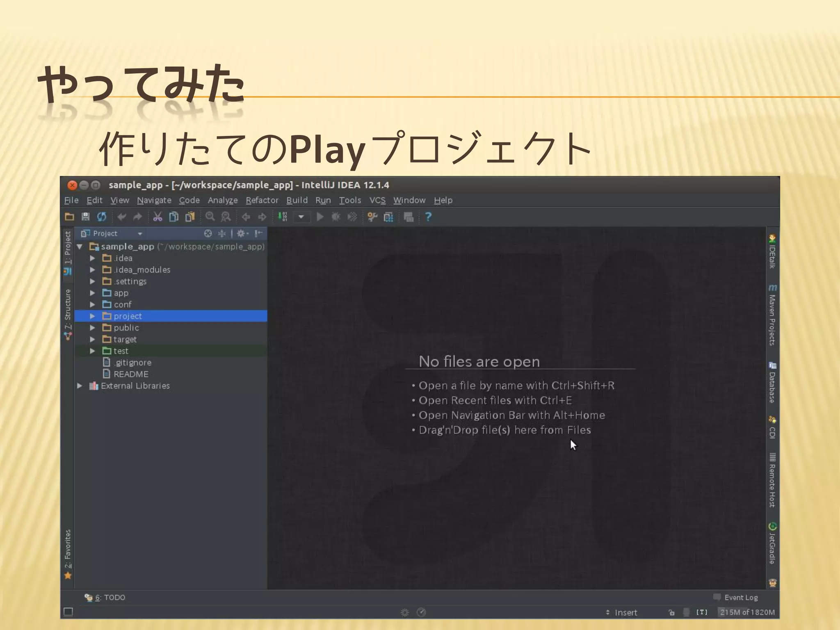The width and height of the screenshot is (840, 630).
Task: Toggle the 1: Project tool window tab
Action: [68, 253]
